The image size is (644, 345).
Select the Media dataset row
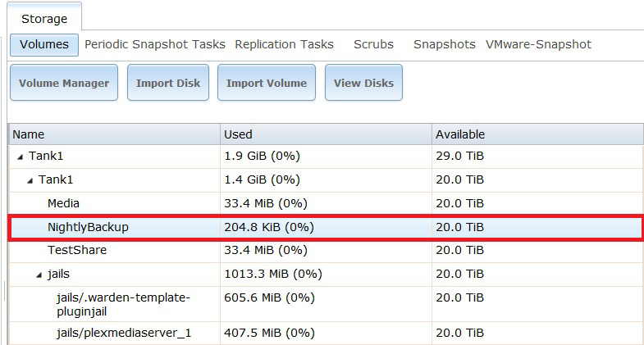pos(64,203)
